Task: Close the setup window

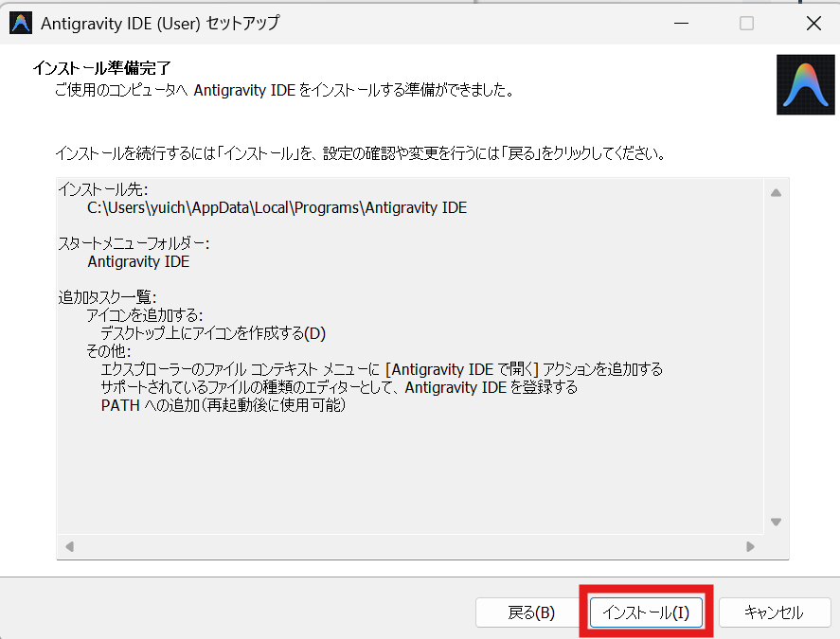Action: click(813, 23)
